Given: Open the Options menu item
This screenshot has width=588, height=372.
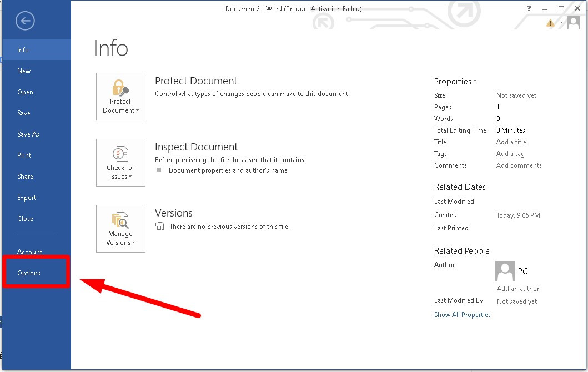Looking at the screenshot, I should point(29,273).
